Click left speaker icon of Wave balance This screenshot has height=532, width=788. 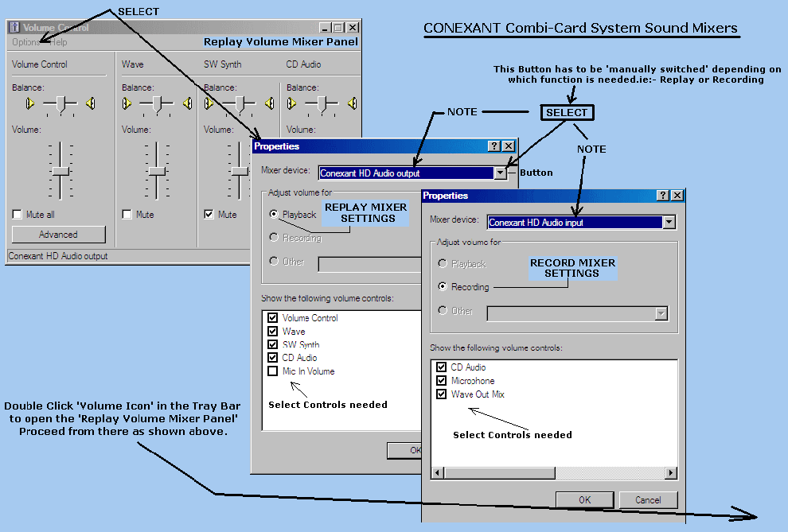tap(127, 104)
